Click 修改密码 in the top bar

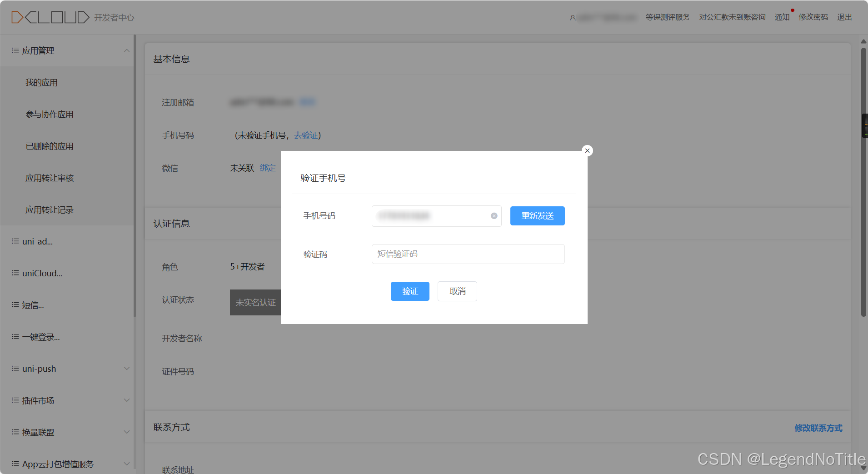[813, 17]
